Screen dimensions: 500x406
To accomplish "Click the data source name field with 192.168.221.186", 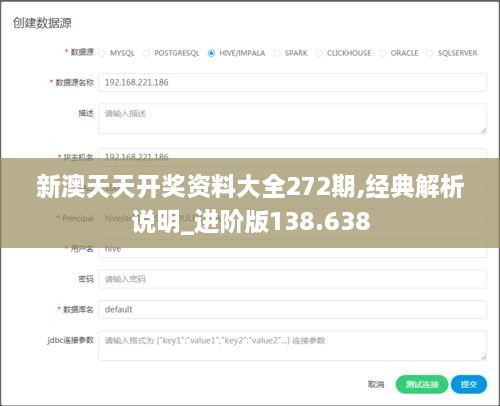I will click(292, 82).
